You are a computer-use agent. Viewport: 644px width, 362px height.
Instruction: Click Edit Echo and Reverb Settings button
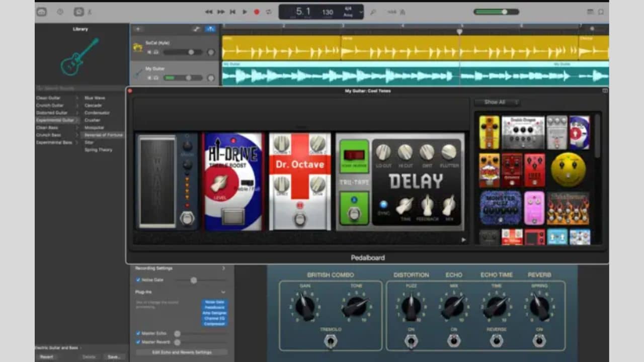(182, 352)
